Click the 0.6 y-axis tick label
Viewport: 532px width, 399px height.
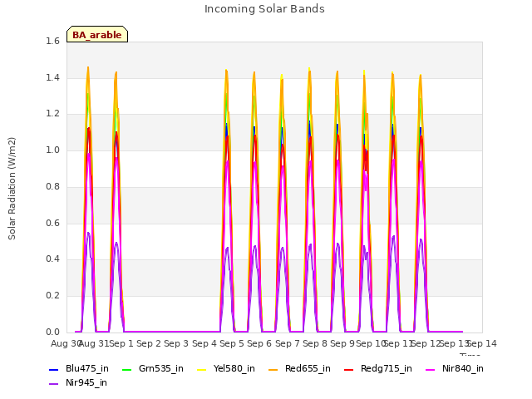pos(52,223)
